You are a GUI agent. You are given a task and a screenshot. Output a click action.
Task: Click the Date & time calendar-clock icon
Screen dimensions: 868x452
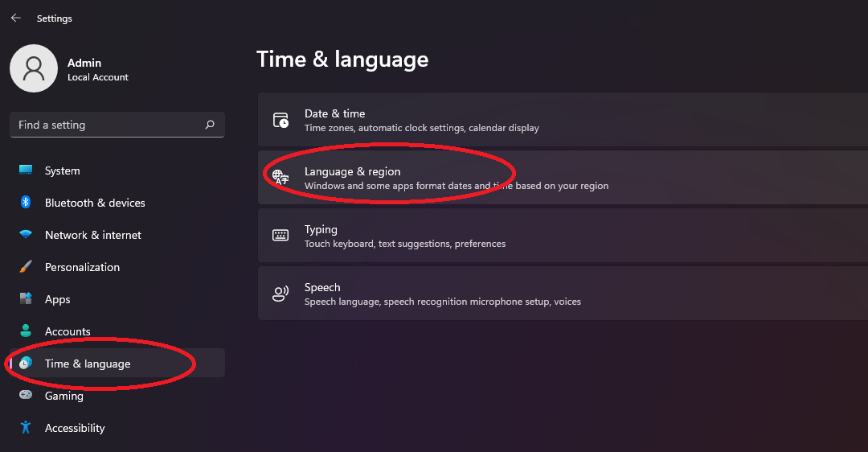(x=280, y=120)
